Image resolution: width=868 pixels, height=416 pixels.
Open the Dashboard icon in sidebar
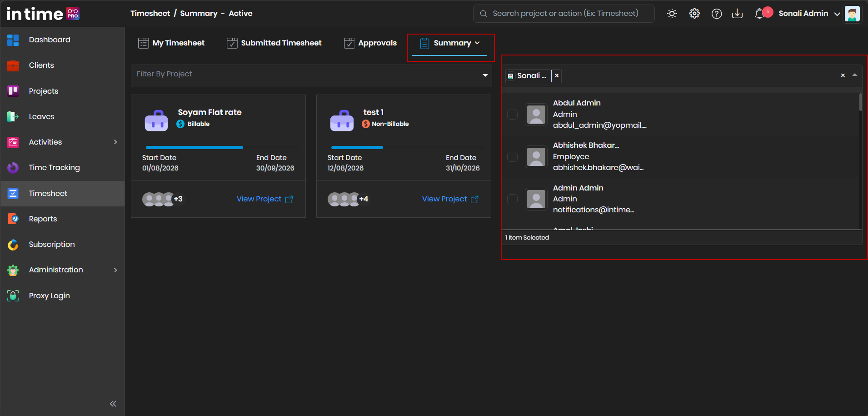(13, 40)
